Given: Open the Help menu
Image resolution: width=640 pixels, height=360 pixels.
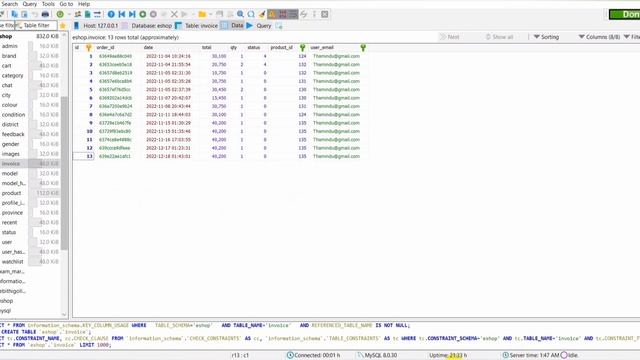Looking at the screenshot, I should pyautogui.click(x=84, y=4).
